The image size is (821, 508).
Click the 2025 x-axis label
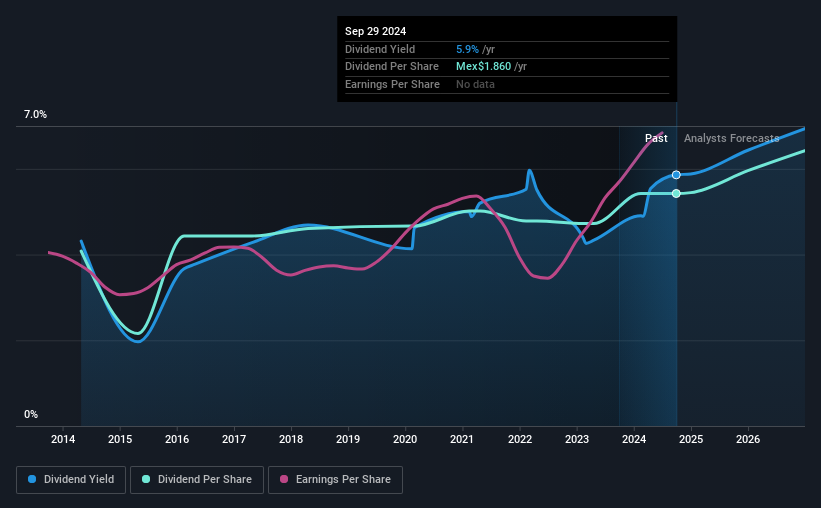691,439
